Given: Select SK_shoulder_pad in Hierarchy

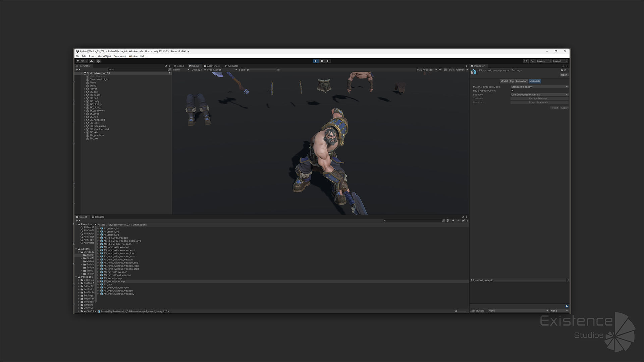Looking at the screenshot, I should pyautogui.click(x=99, y=129).
